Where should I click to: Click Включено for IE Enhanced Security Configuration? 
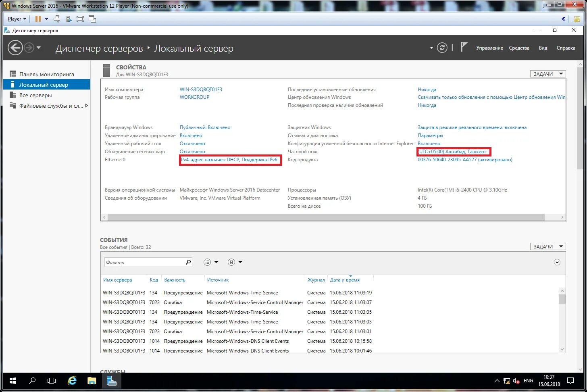point(429,144)
